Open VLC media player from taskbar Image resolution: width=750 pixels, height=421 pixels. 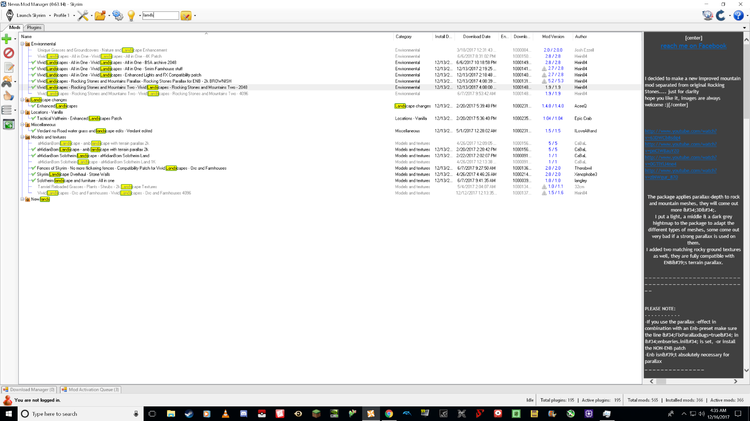pos(225,414)
